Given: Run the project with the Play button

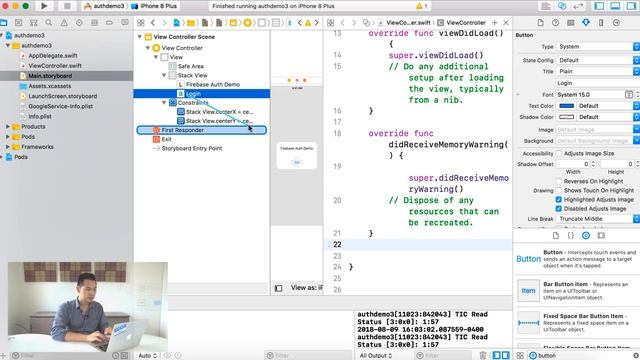Looking at the screenshot, I should pyautogui.click(x=44, y=6).
